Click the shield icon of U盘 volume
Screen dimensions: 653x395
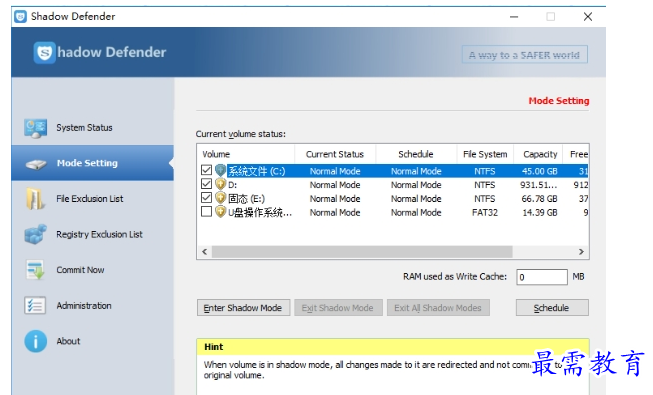pos(220,212)
